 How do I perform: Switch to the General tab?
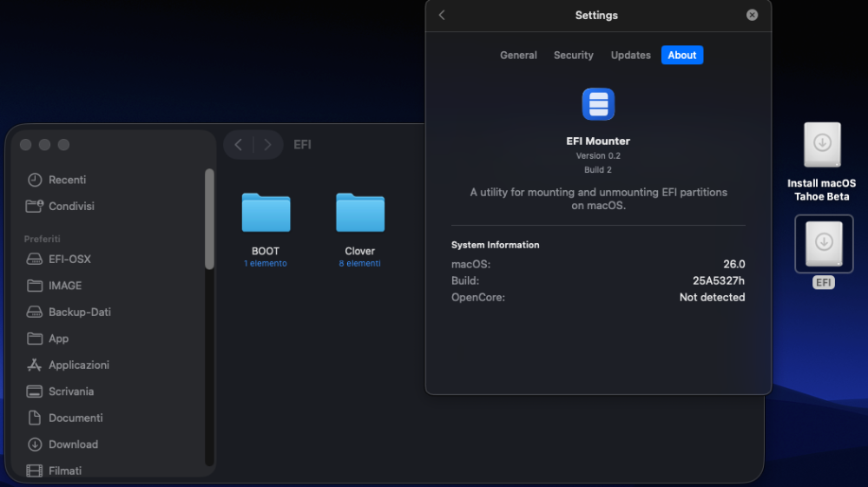(518, 55)
